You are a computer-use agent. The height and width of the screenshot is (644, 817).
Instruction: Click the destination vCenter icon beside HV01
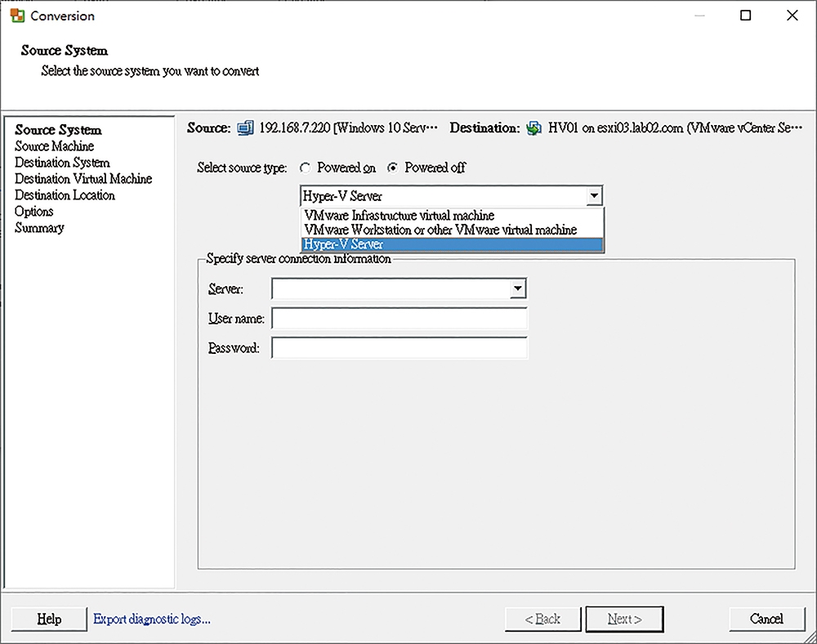(534, 128)
